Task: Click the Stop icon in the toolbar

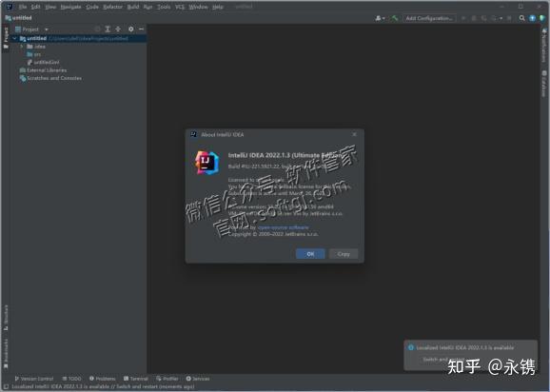Action: [x=509, y=18]
